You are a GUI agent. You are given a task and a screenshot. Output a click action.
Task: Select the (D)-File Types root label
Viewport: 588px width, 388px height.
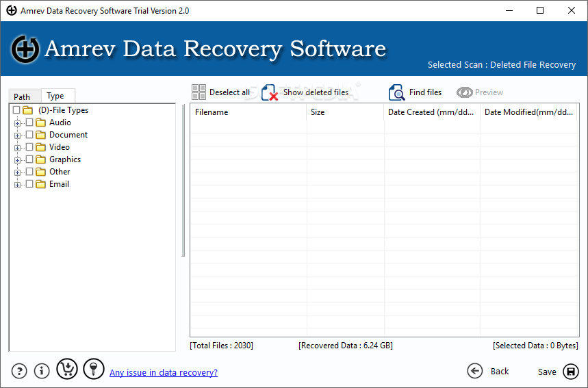(64, 110)
